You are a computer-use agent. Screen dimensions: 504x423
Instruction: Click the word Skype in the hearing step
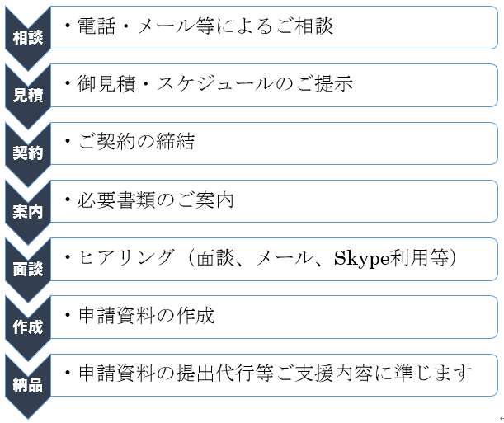click(x=363, y=259)
